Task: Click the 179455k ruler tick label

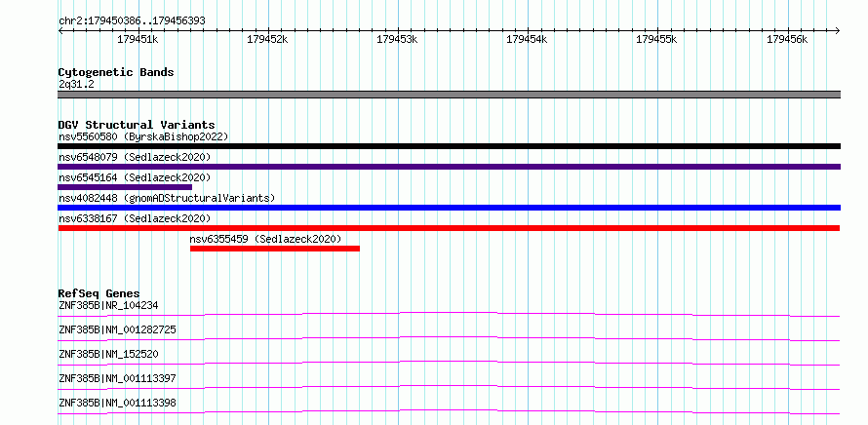Action: coord(656,39)
